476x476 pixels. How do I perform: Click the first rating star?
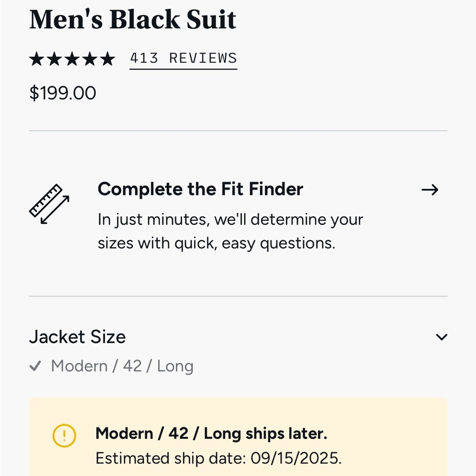tap(38, 58)
